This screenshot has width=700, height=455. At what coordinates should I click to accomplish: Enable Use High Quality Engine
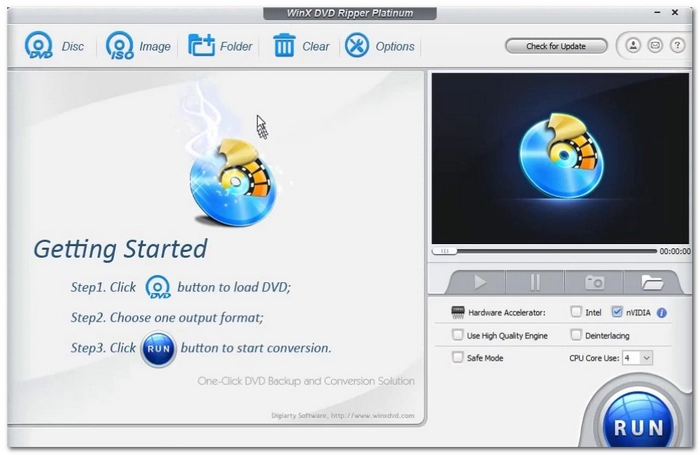pyautogui.click(x=457, y=334)
